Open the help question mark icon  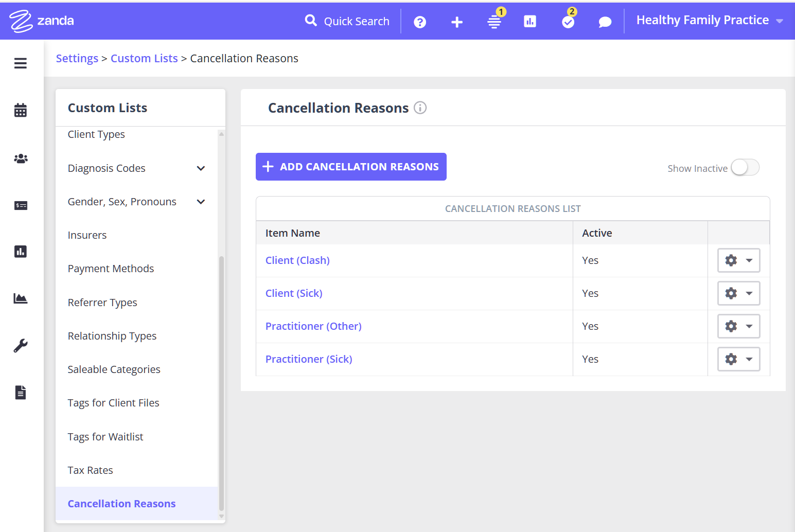click(420, 22)
